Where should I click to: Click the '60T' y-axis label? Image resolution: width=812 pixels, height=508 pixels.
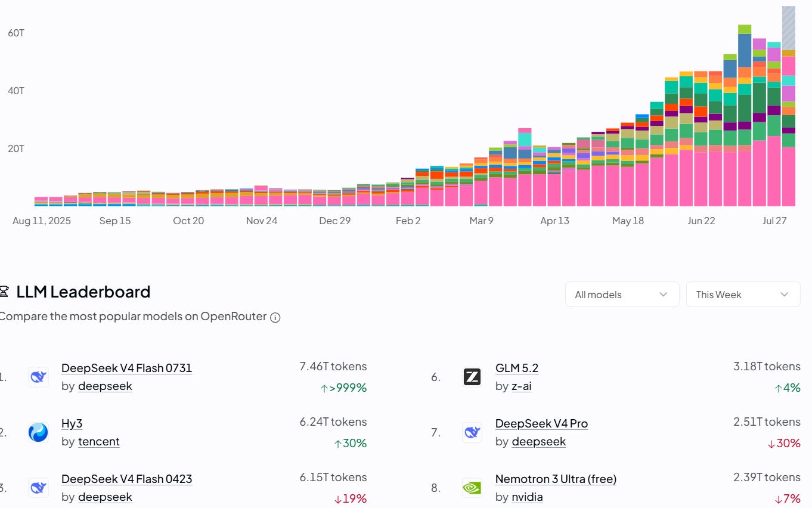click(x=16, y=33)
